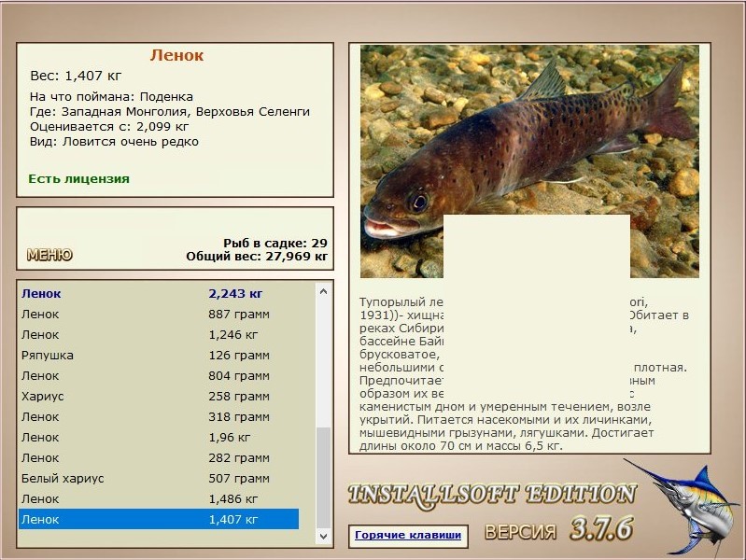Click the marlin logo icon
Screen dimensions: 746x560
pyautogui.click(x=684, y=507)
